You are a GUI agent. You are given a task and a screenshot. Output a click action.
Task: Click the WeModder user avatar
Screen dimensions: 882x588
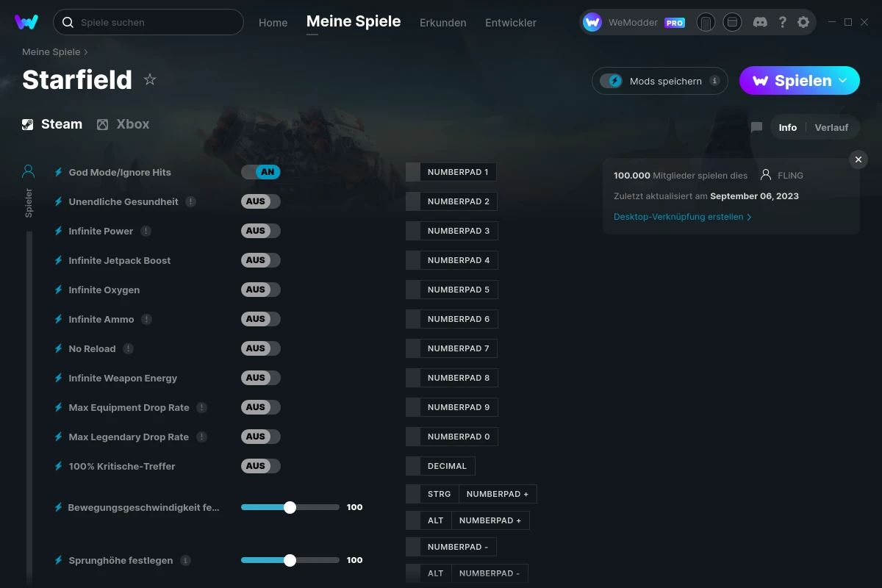pos(592,22)
